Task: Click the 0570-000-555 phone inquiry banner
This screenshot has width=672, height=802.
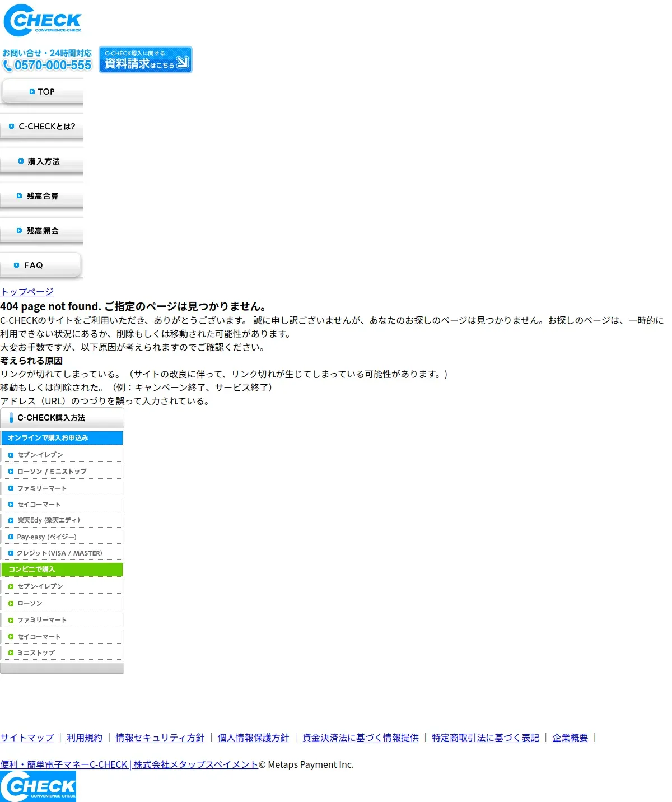Action: (47, 60)
